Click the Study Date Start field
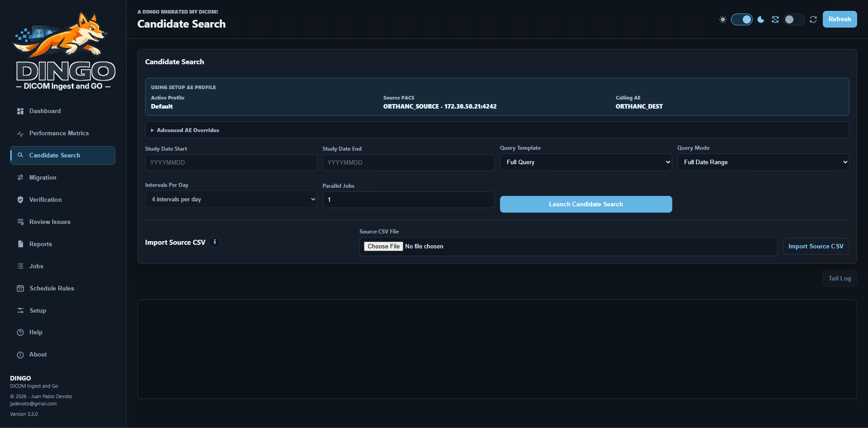The width and height of the screenshot is (868, 428). pyautogui.click(x=231, y=163)
